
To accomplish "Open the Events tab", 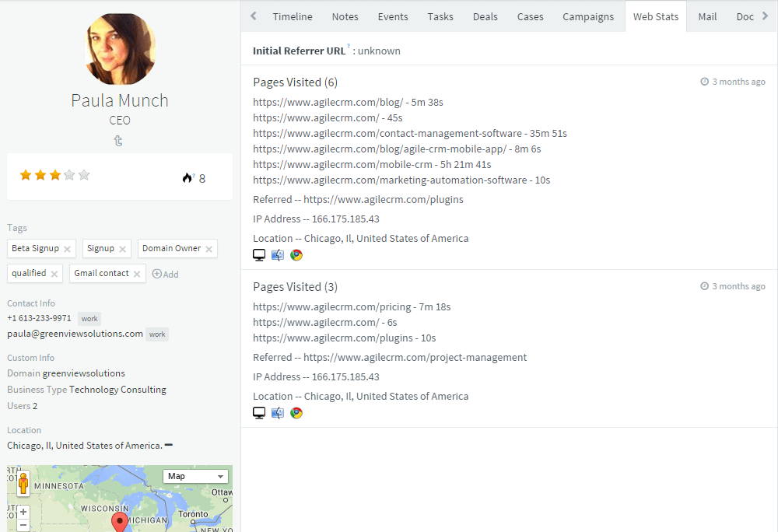I will [393, 16].
